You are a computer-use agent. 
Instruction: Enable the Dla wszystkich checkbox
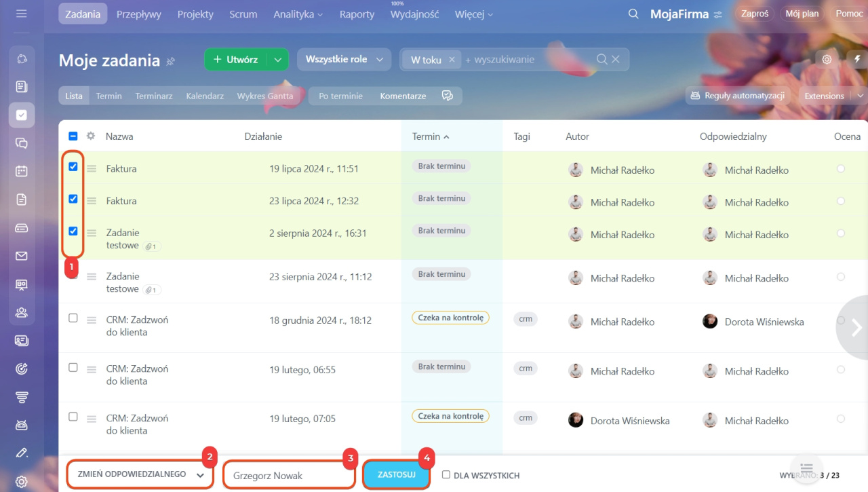click(x=446, y=475)
